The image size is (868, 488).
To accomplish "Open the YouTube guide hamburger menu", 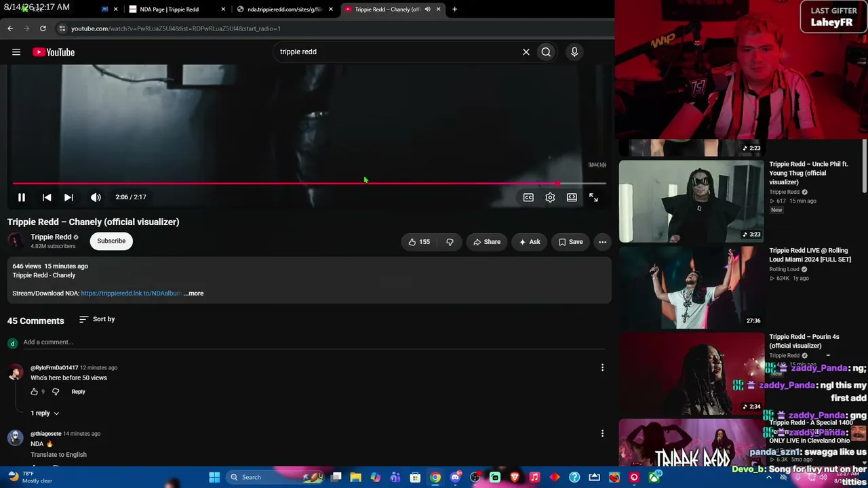I will pos(16,52).
